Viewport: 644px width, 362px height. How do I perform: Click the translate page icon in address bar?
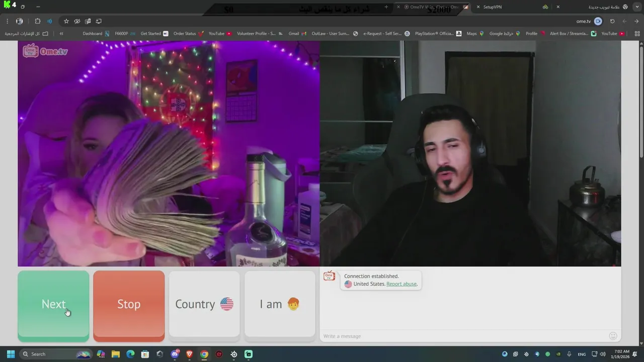(x=88, y=21)
